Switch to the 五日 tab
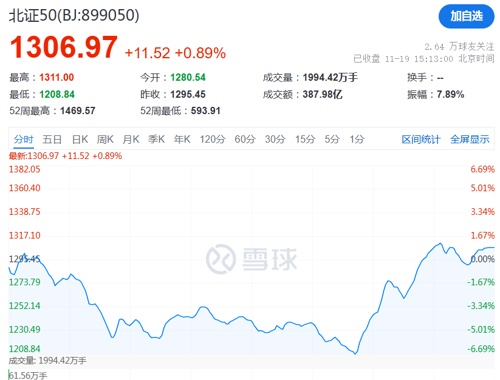The width and height of the screenshot is (500, 380). tap(52, 139)
